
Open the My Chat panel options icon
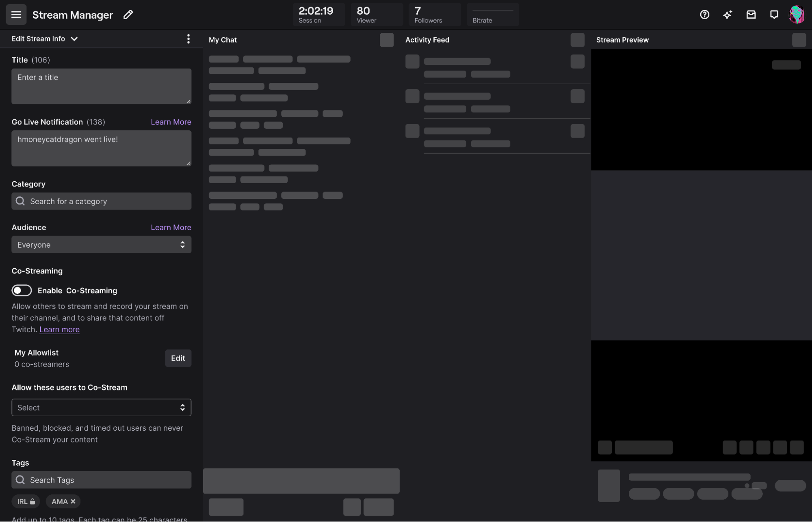pos(386,40)
